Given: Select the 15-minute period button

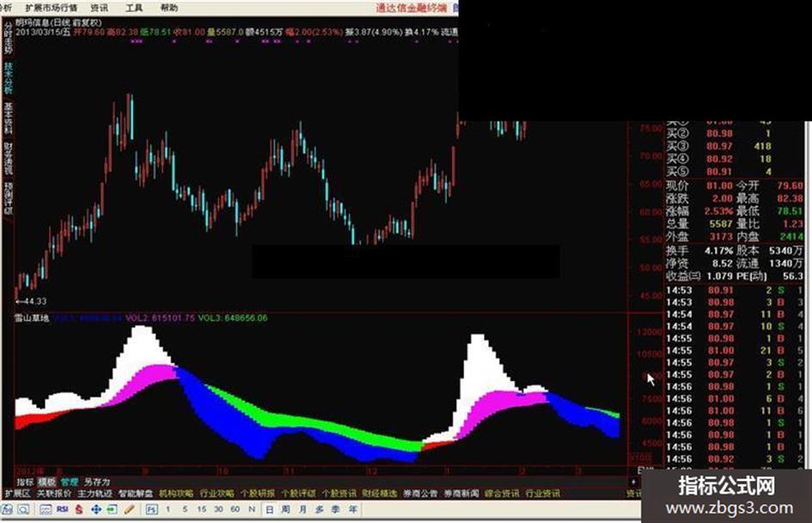Looking at the screenshot, I should coord(201,509).
